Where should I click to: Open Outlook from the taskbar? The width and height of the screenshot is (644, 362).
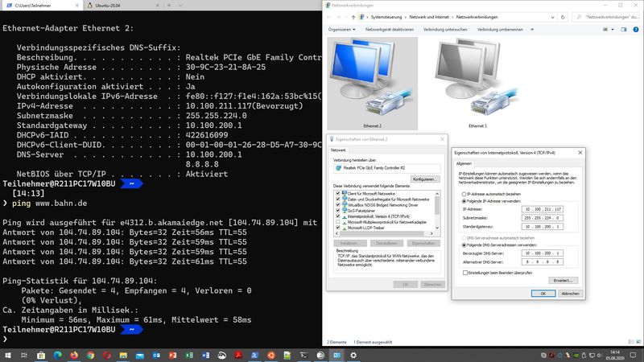(x=156, y=356)
